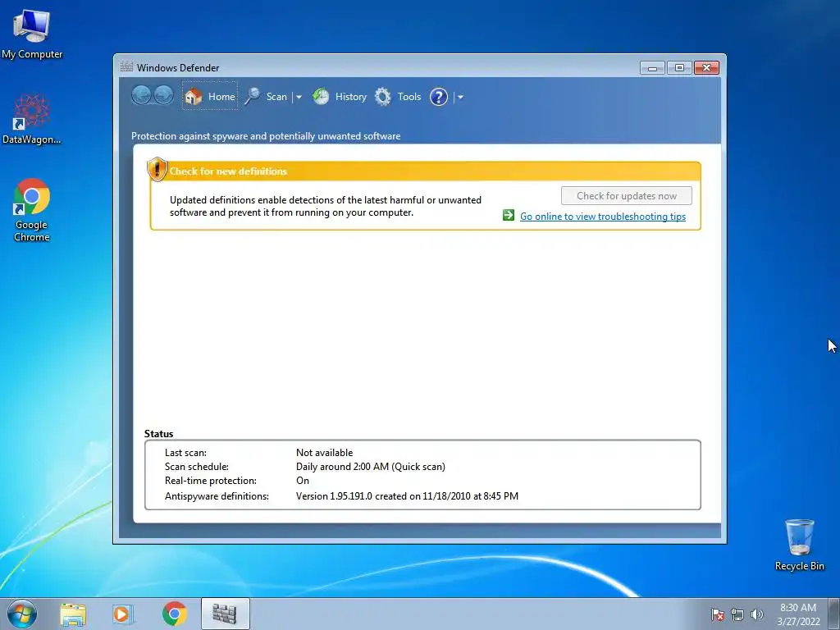The height and width of the screenshot is (630, 840).
Task: Click the taskbar clock showing 8:30 AM
Action: click(x=798, y=614)
